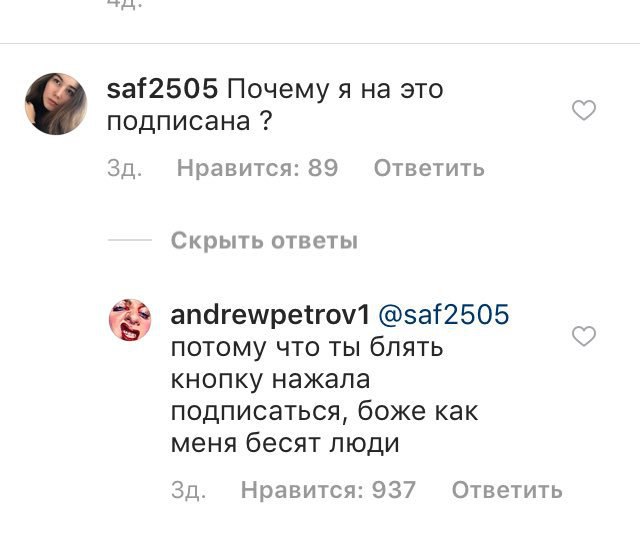
Task: Tap the heart icon on andrewpetrov1's reply
Action: (584, 336)
